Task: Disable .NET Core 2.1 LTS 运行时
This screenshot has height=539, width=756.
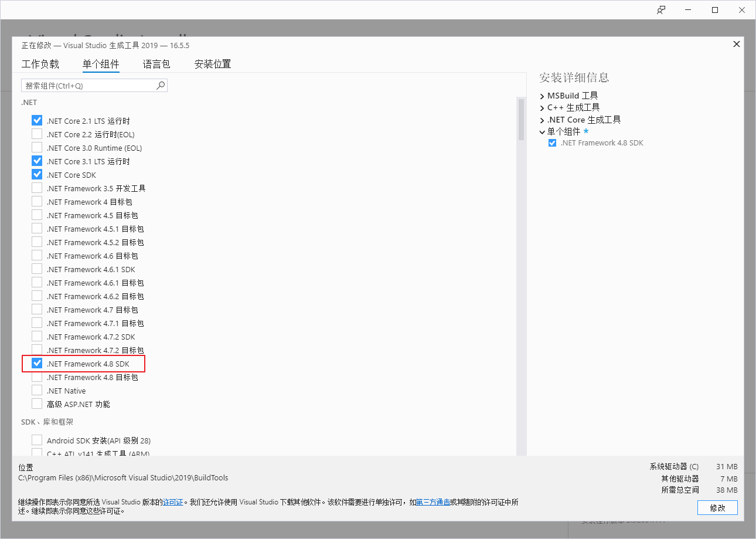Action: [37, 120]
